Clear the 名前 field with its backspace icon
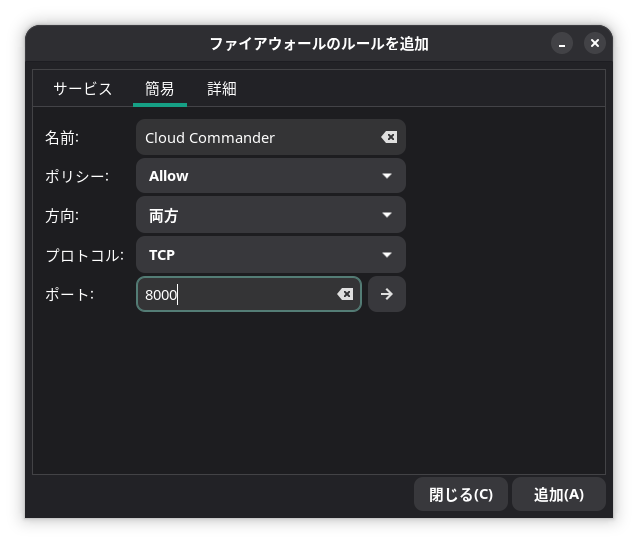Viewport: 638px width, 543px height. [389, 137]
